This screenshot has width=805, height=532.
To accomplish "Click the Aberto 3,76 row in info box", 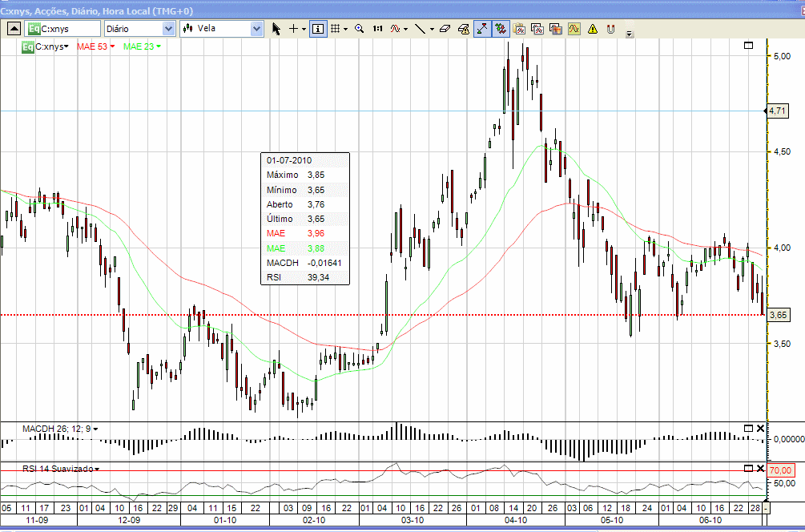I will click(305, 204).
